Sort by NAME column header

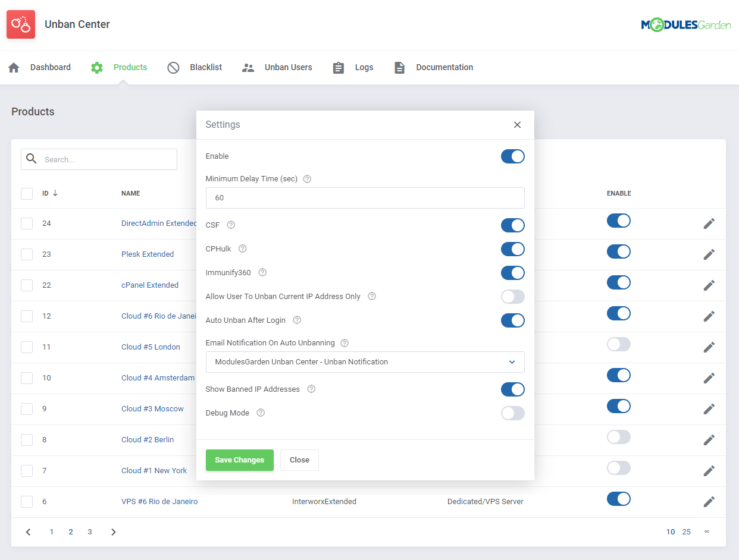click(x=131, y=193)
